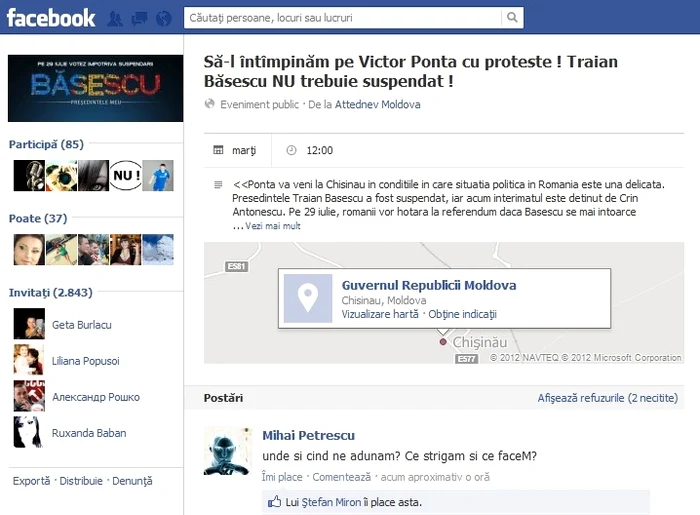The image size is (700, 515).
Task: Click the Vizualizare hartă link
Action: tap(380, 314)
